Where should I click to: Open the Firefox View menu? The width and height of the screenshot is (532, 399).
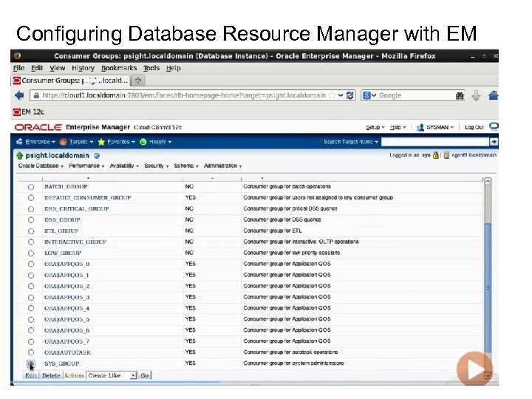[x=57, y=68]
